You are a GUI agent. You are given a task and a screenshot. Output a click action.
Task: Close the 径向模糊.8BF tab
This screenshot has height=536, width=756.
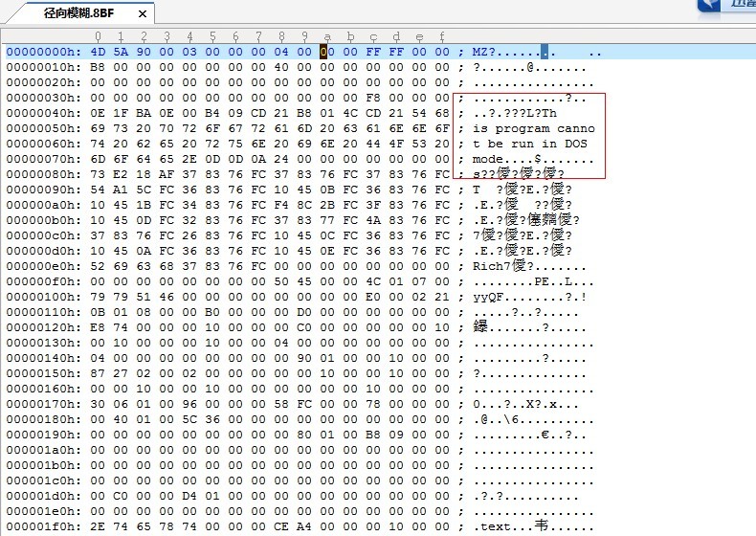pos(143,14)
